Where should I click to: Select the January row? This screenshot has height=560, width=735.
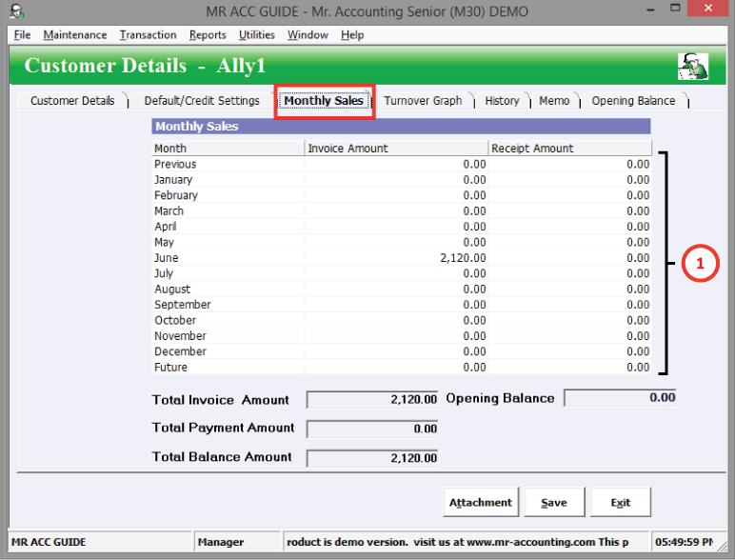(401, 180)
